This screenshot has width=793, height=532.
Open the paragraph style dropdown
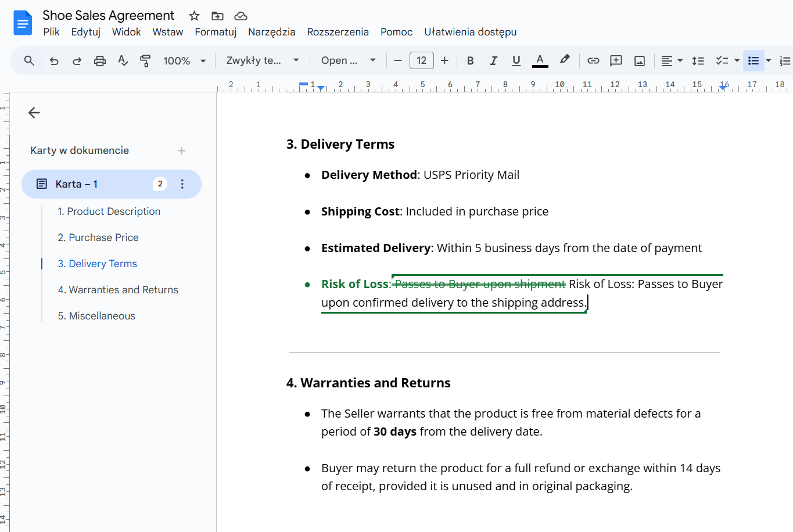click(263, 61)
